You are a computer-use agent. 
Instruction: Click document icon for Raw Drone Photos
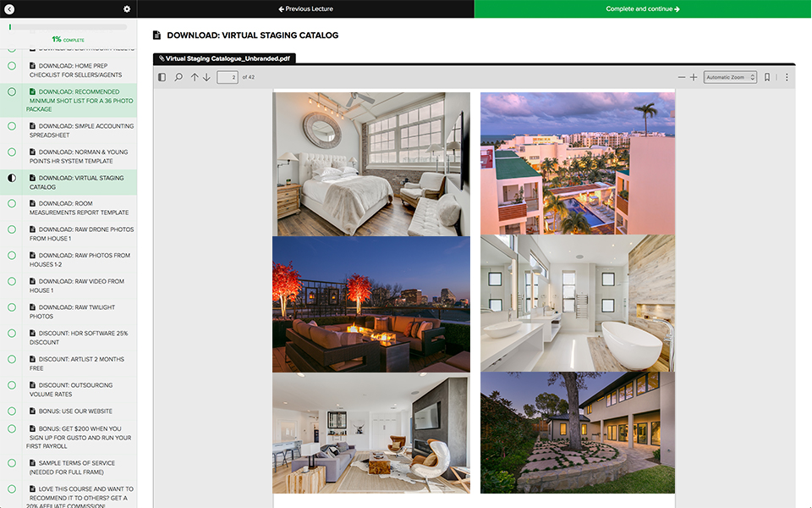(x=33, y=229)
